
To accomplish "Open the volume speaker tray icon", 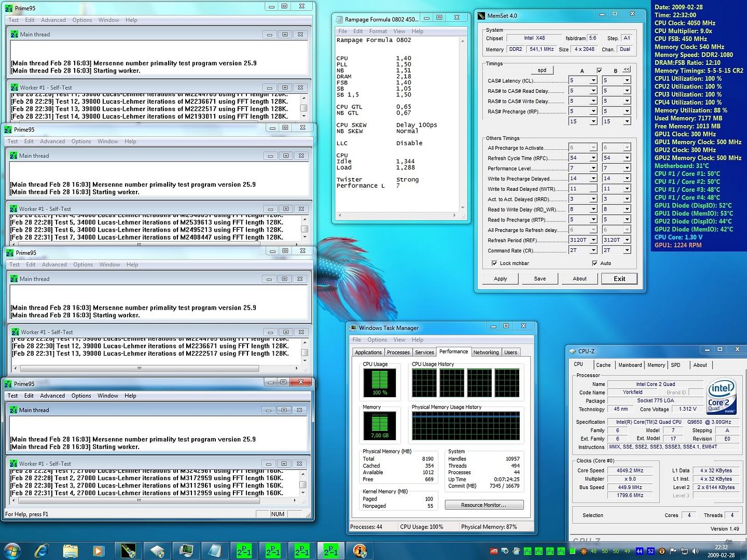I will (695, 551).
